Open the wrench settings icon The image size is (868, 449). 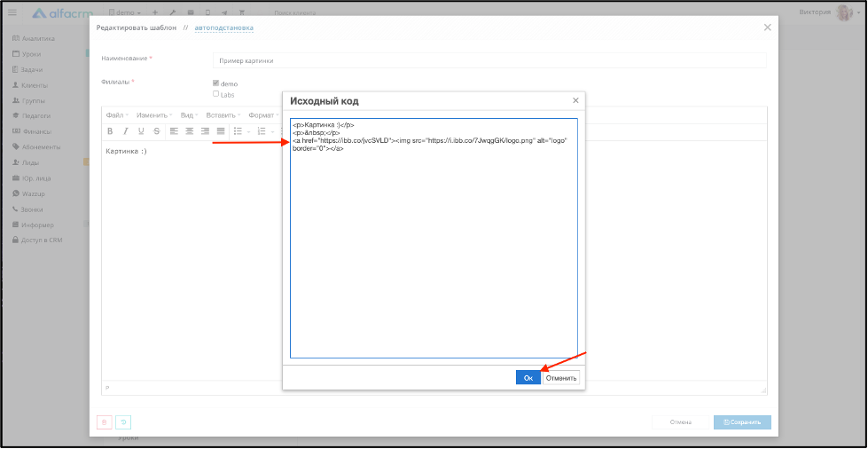(x=172, y=12)
